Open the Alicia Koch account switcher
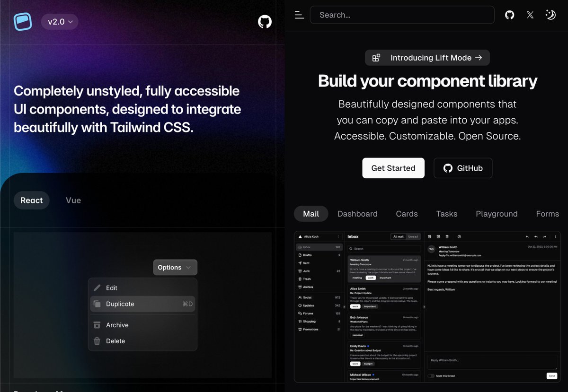The height and width of the screenshot is (392, 568). click(x=319, y=236)
